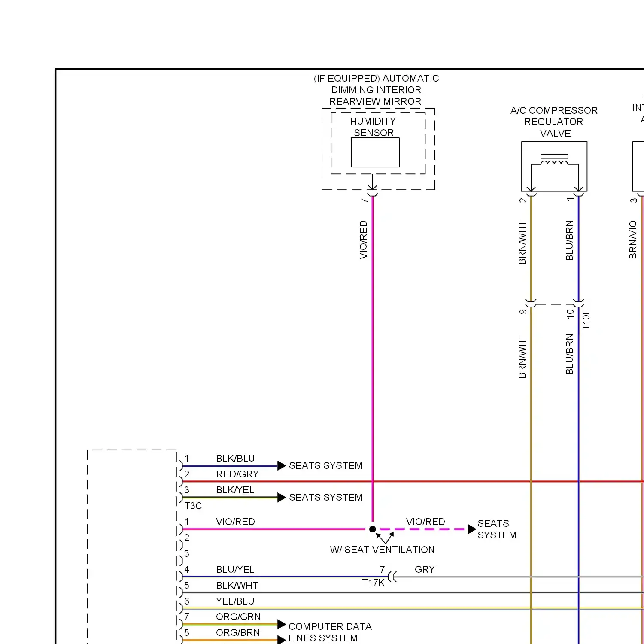Viewport: 644px width, 644px height.
Task: Click SEATS SYSTEM next to the BLK/BLU wire
Action: (326, 465)
